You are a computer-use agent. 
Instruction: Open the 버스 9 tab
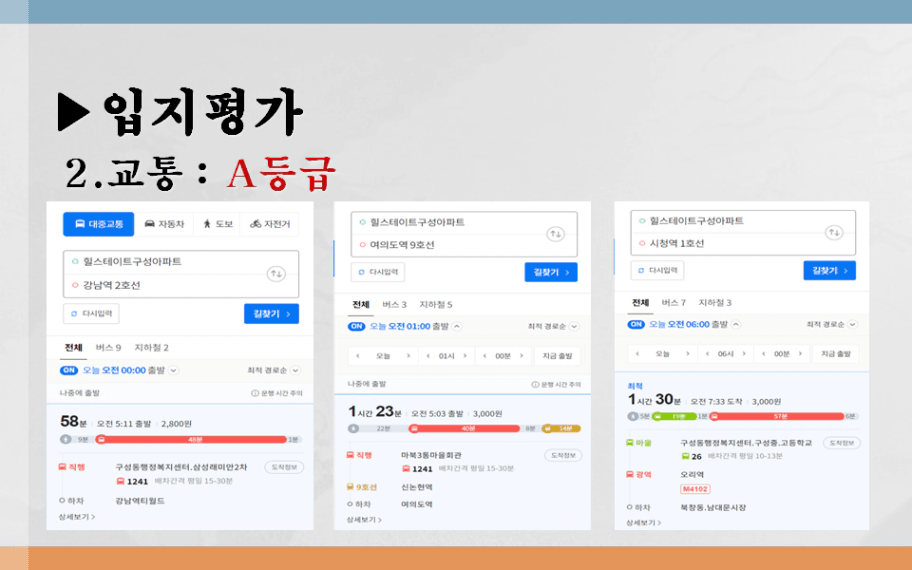coord(108,348)
